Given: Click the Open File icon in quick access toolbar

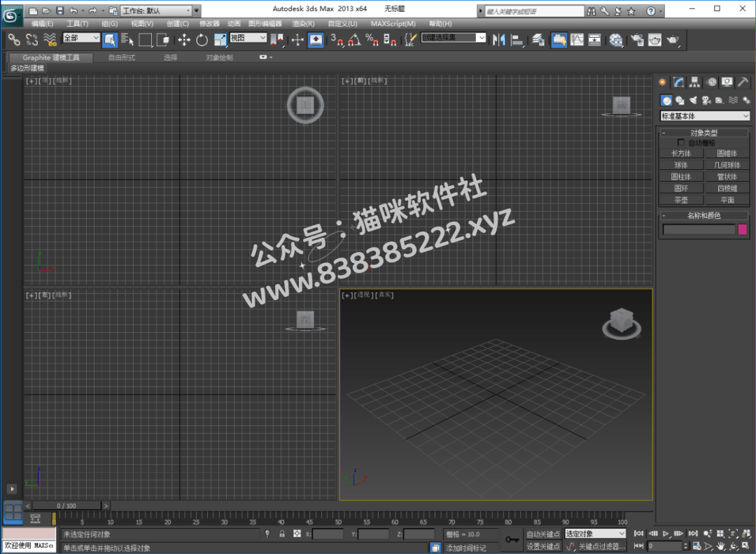Looking at the screenshot, I should coord(46,10).
